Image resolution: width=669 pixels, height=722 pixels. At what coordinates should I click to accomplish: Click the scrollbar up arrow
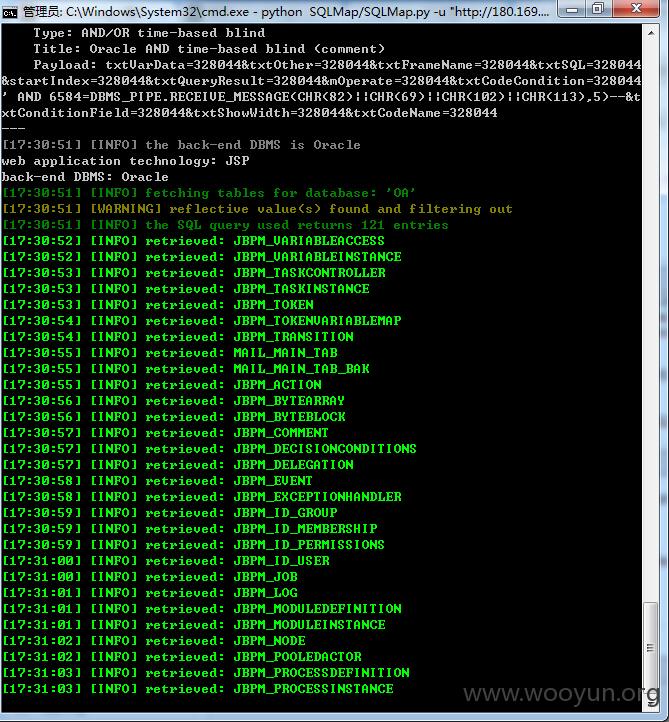pyautogui.click(x=651, y=33)
